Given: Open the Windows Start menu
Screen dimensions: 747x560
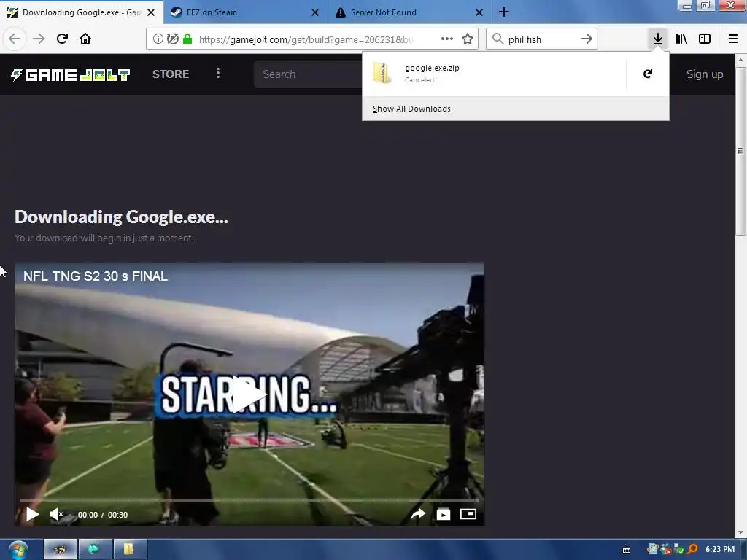Looking at the screenshot, I should coord(18,550).
